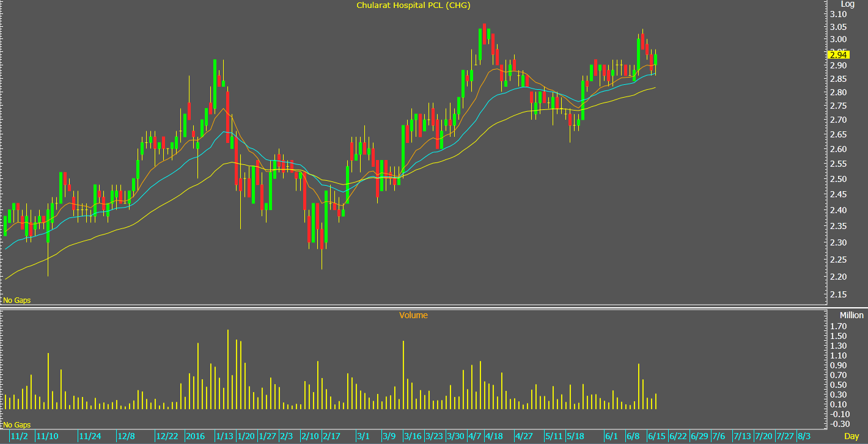Image resolution: width=868 pixels, height=444 pixels.
Task: Select the 3/30 date label
Action: (x=455, y=436)
